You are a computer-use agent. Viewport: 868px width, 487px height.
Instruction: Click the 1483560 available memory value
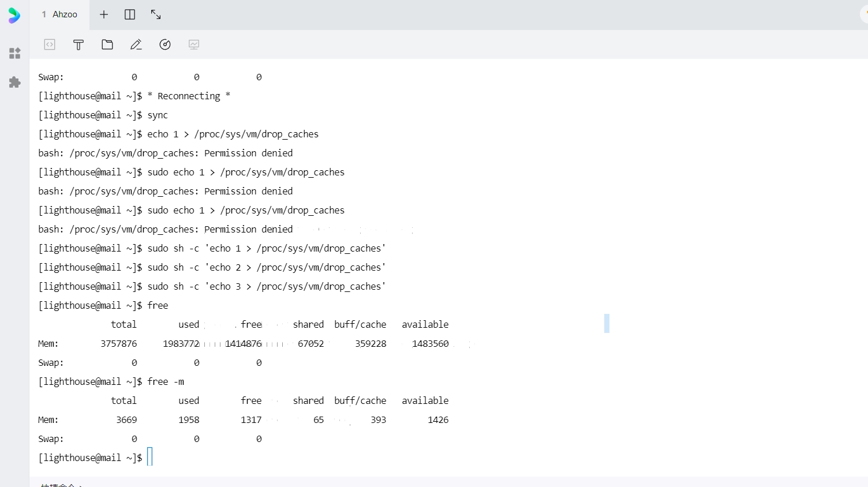point(430,343)
